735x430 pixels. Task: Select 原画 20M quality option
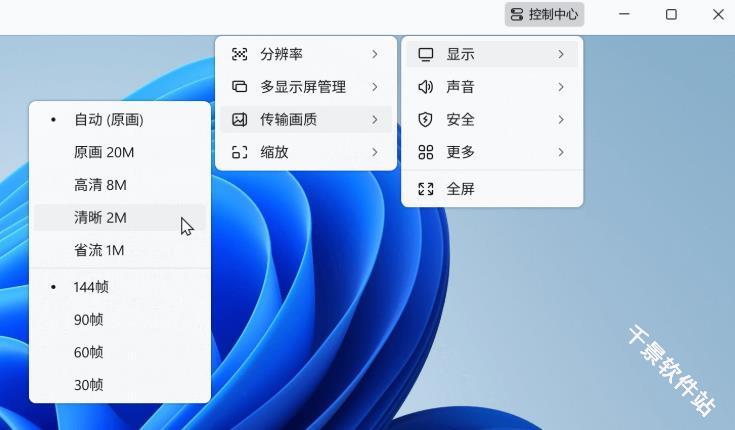click(120, 152)
